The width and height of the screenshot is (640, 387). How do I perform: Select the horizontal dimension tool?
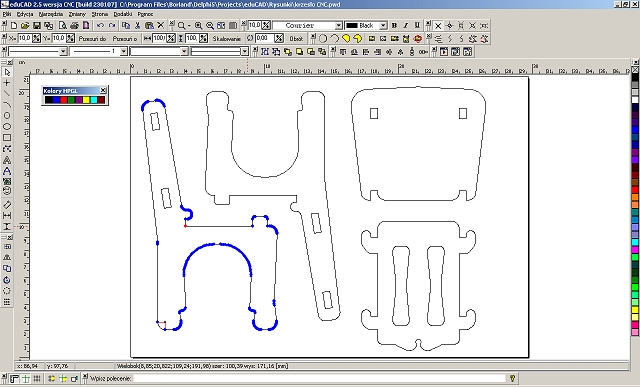(x=7, y=216)
